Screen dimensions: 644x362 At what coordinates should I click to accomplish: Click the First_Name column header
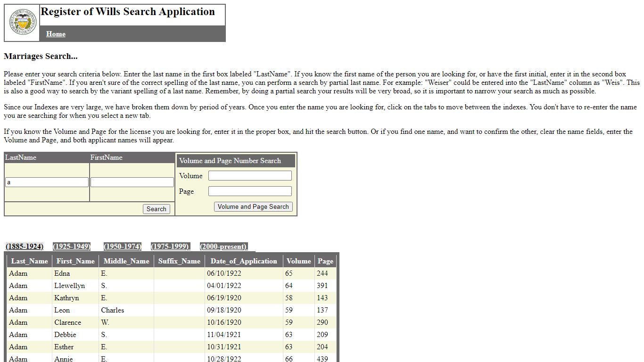click(x=75, y=261)
